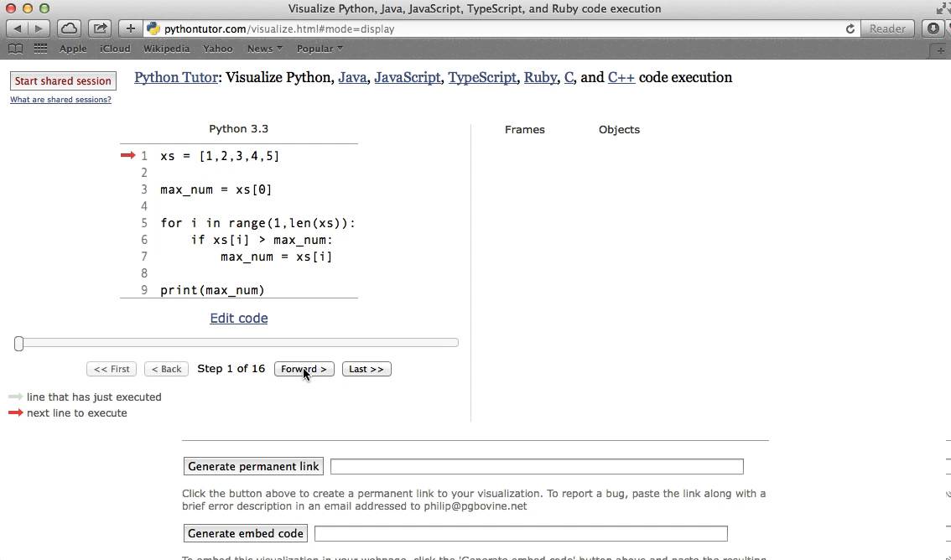Click the 'next line to execute' legend text
This screenshot has width=951, height=560.
pos(77,412)
